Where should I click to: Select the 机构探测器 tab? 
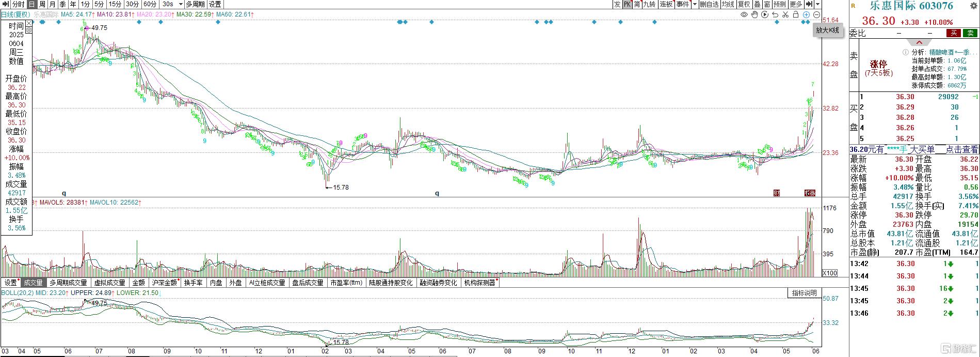(x=479, y=283)
